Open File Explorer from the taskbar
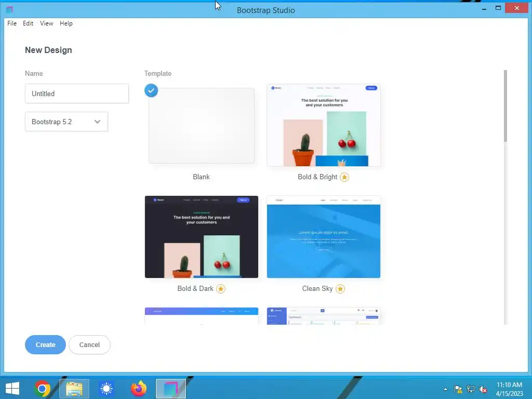The image size is (532, 399). [74, 389]
